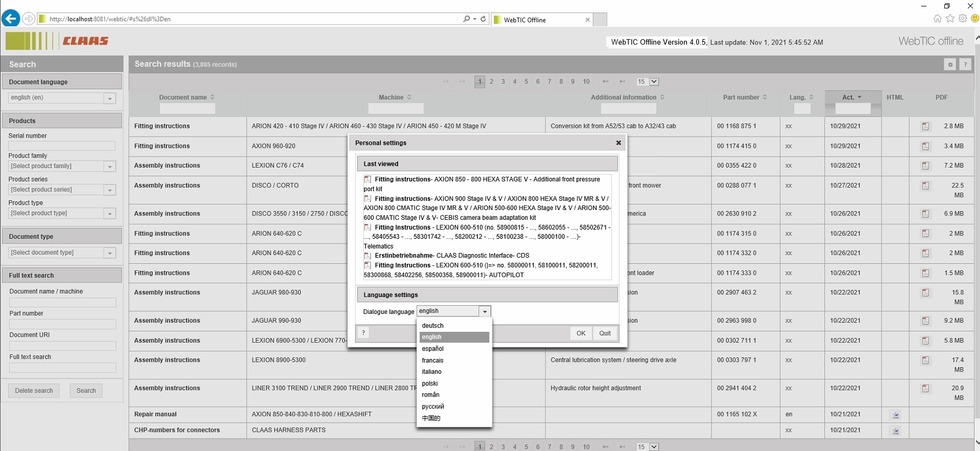The image size is (980, 451).
Task: Click the settings gear in Search results header
Action: pos(950,64)
